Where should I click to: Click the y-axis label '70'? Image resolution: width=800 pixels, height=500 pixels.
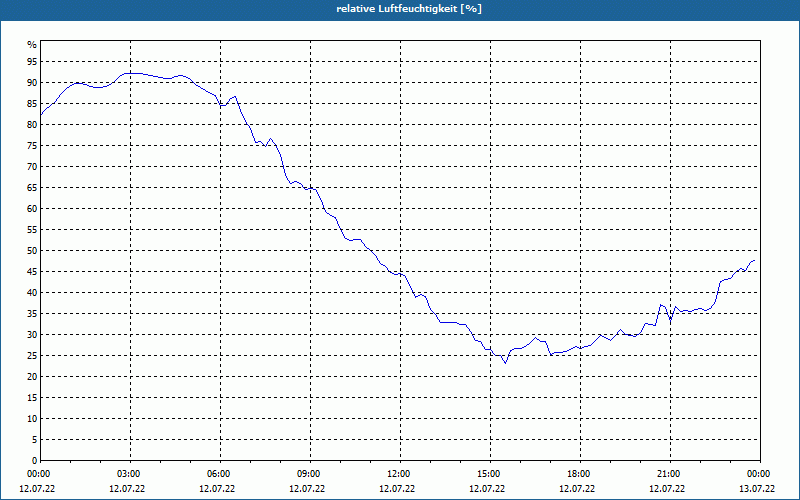(32, 166)
